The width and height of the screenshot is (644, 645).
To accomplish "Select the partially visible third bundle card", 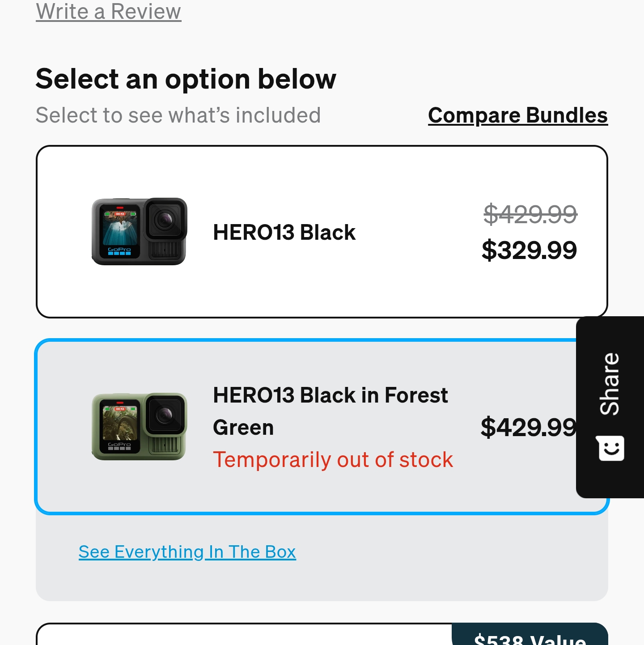I will pos(241,636).
